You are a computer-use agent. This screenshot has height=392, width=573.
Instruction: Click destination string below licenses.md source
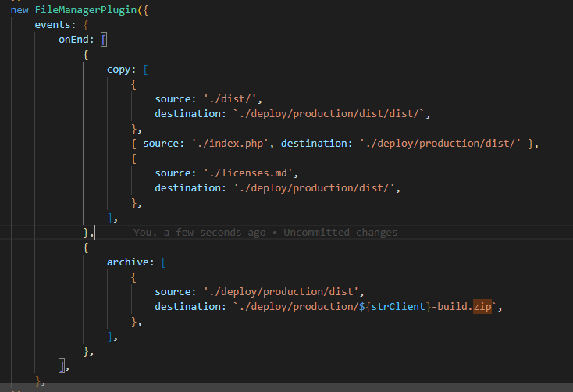314,188
